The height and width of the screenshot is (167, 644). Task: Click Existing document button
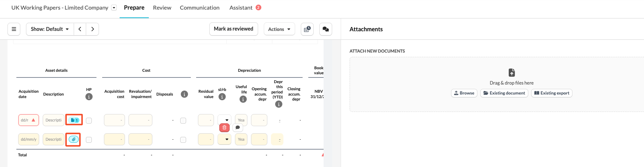pos(504,93)
